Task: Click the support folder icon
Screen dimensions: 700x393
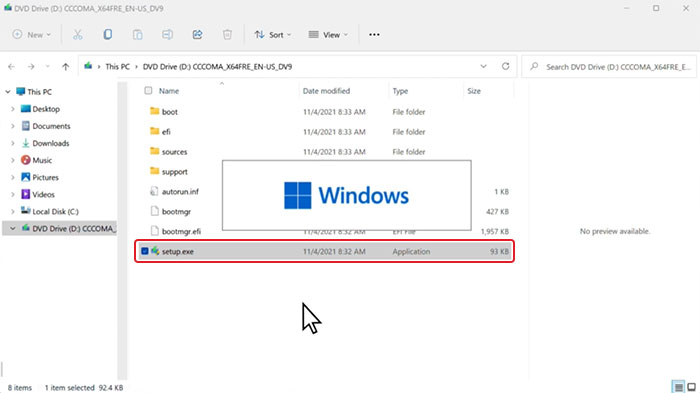Action: point(154,171)
